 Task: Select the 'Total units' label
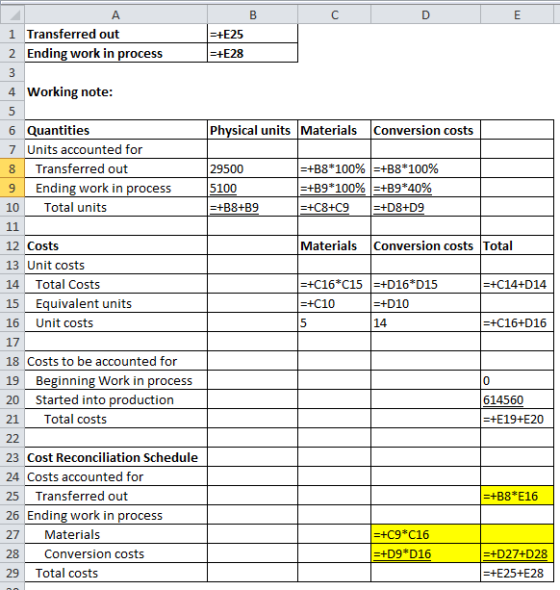point(75,207)
